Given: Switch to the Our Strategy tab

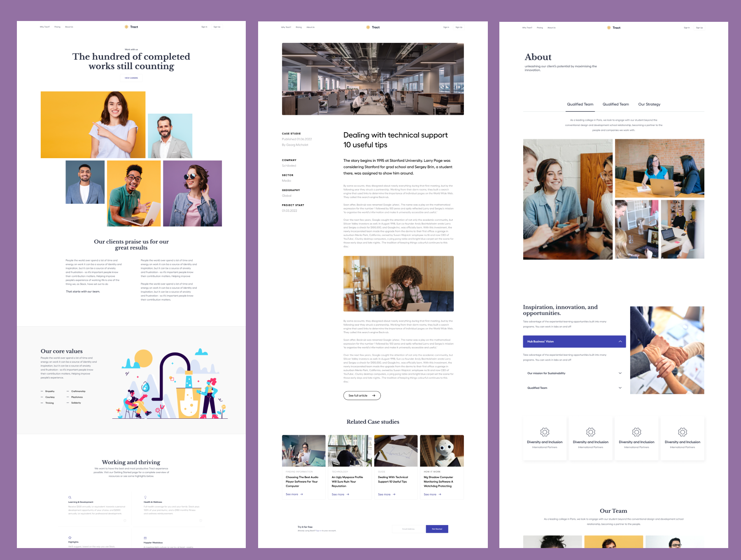Looking at the screenshot, I should click(649, 105).
